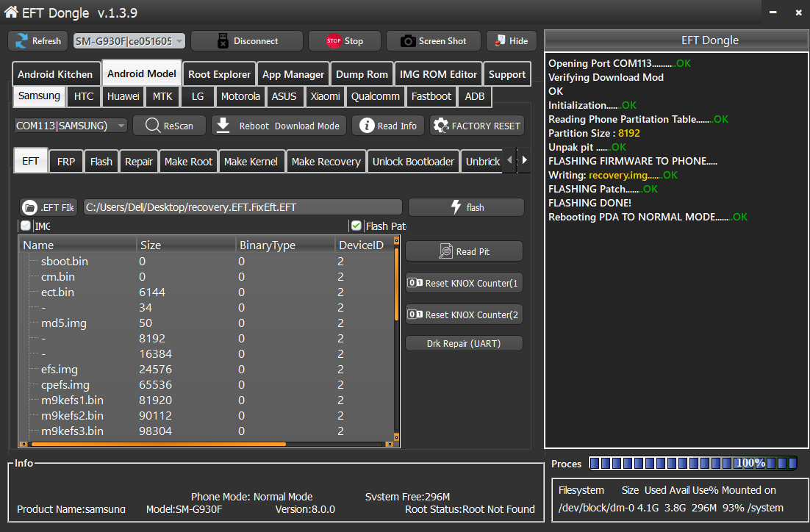Image resolution: width=810 pixels, height=532 pixels.
Task: Open the Repair tab
Action: (139, 162)
